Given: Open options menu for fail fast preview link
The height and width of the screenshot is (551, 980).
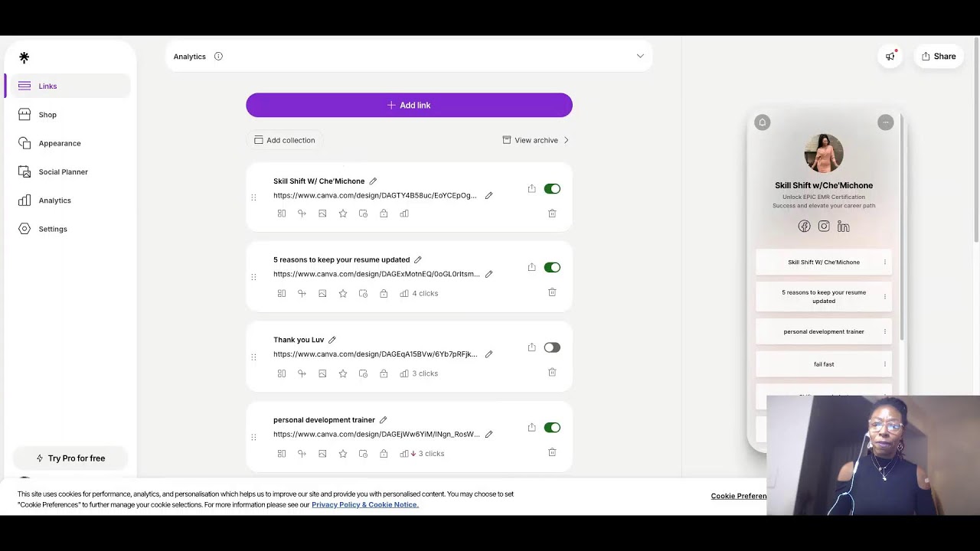Looking at the screenshot, I should click(884, 364).
